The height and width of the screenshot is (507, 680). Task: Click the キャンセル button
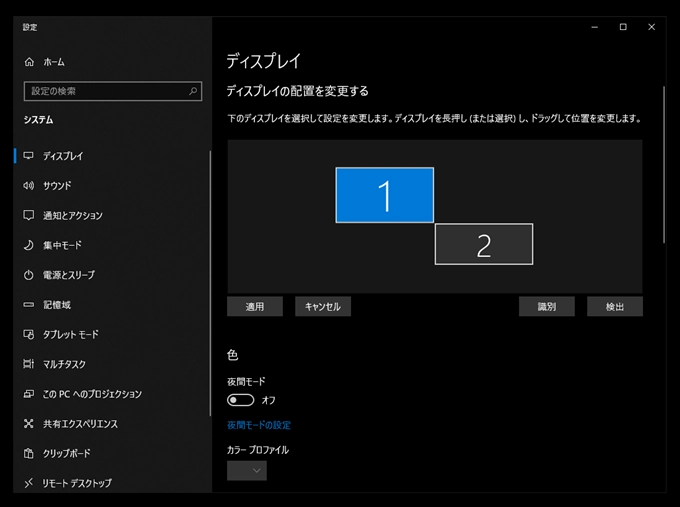pos(323,307)
